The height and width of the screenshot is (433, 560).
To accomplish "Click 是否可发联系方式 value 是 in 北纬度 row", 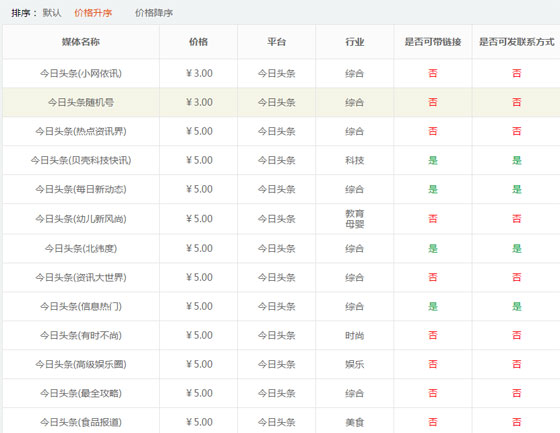I will pyautogui.click(x=517, y=248).
